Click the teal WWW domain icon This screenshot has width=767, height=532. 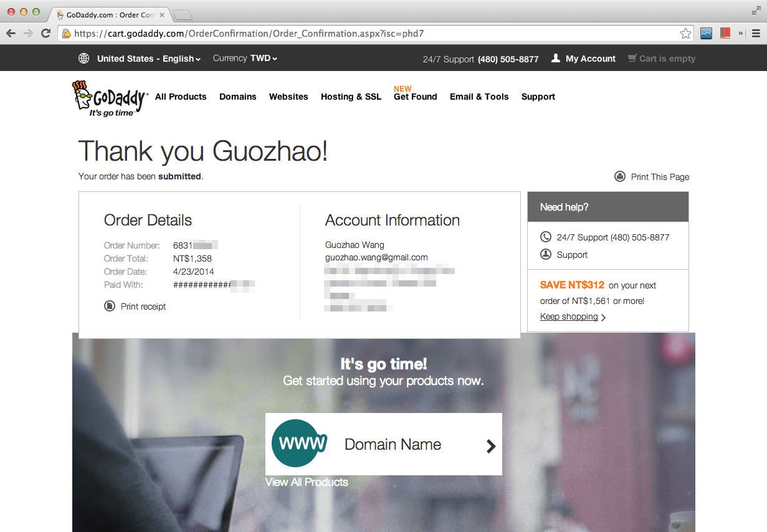click(299, 444)
